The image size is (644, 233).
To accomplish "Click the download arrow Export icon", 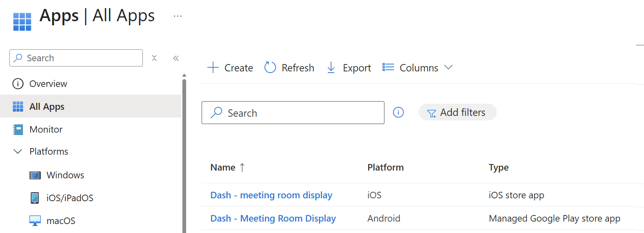I will tap(331, 68).
